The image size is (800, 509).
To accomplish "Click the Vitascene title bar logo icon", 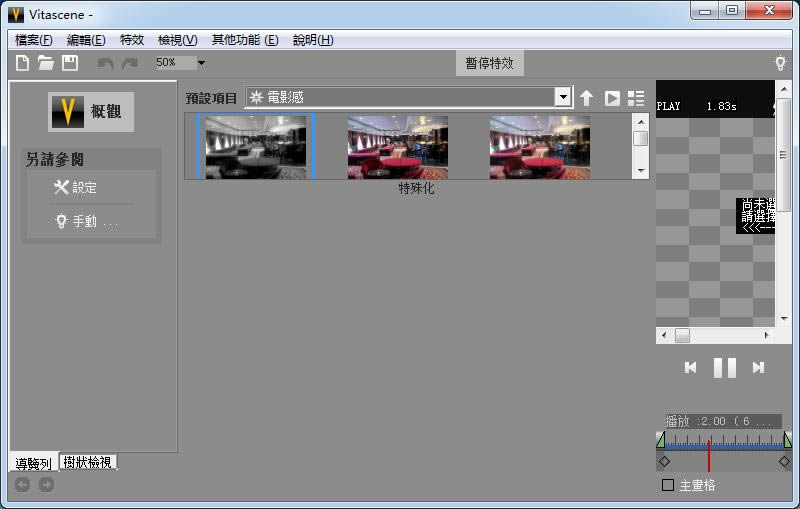I will [16, 15].
